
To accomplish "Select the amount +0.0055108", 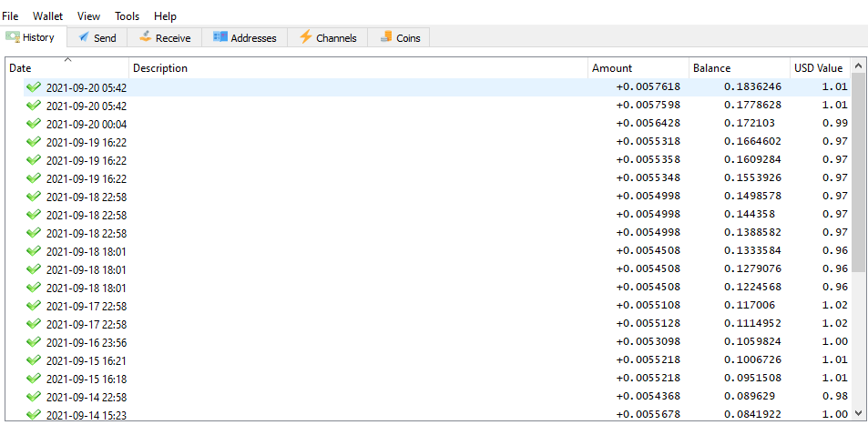I will 648,306.
